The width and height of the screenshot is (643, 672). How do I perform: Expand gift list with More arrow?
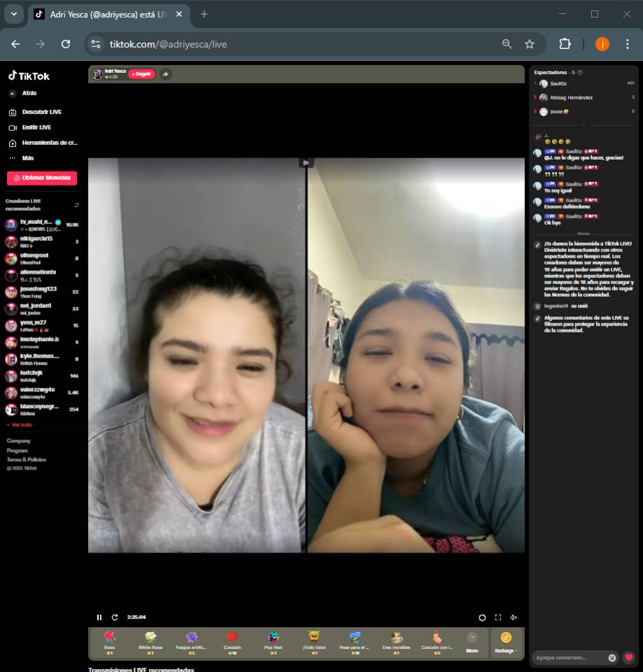[x=472, y=640]
